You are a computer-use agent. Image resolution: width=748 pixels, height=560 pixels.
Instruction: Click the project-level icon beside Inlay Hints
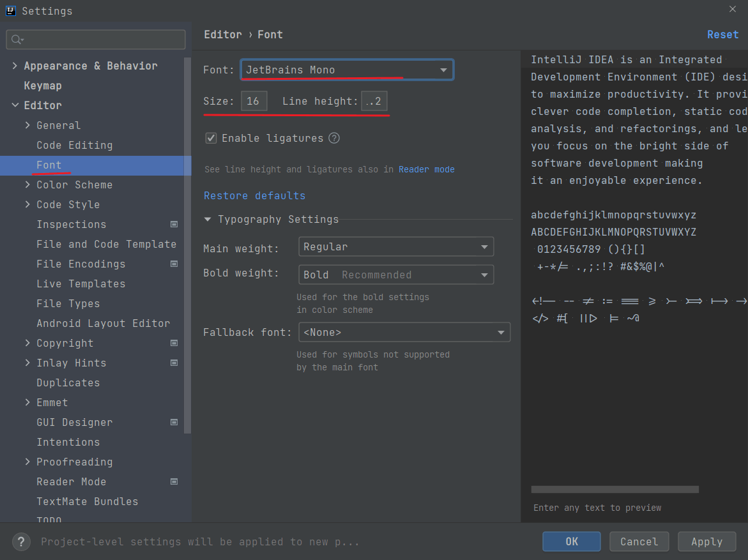coord(174,363)
